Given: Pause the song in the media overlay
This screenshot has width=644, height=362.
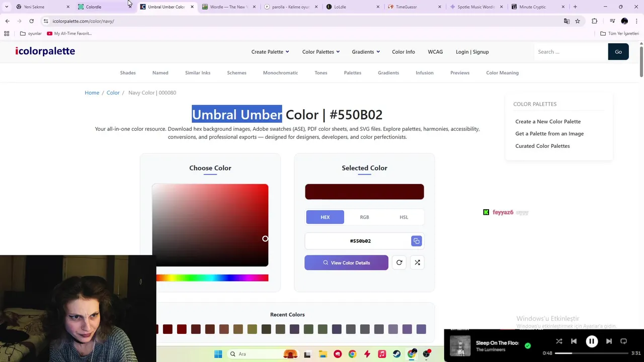Looking at the screenshot, I should (592, 341).
